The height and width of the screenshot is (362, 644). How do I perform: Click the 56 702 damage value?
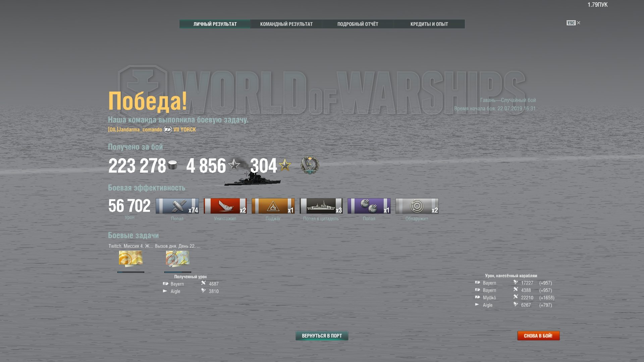(x=129, y=206)
